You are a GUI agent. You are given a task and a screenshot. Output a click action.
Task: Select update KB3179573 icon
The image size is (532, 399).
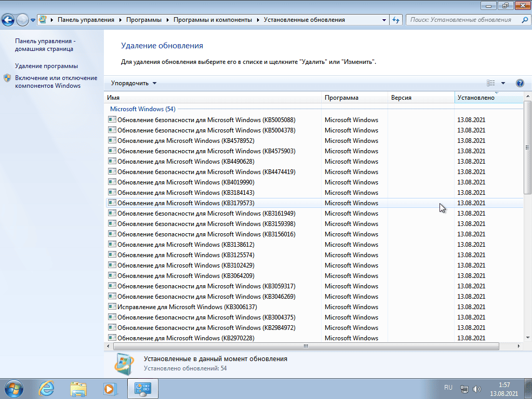point(112,203)
